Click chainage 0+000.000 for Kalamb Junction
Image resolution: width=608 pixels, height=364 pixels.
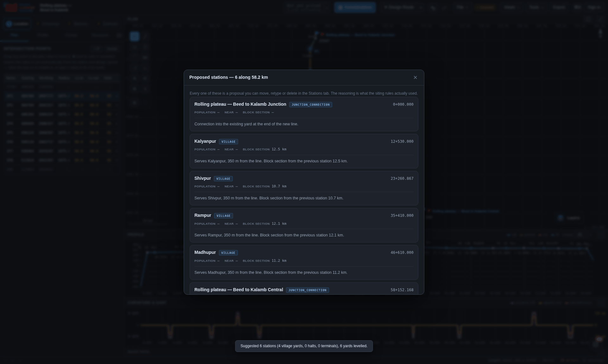click(403, 104)
